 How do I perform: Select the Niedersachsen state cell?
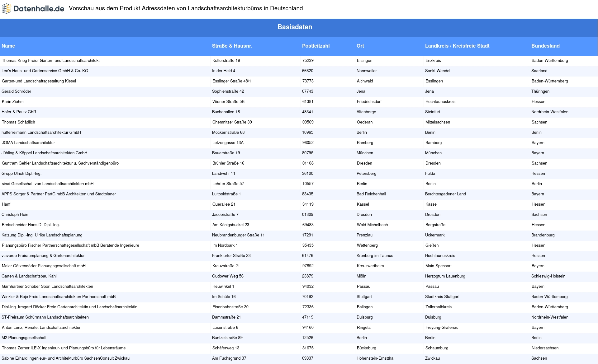545,348
